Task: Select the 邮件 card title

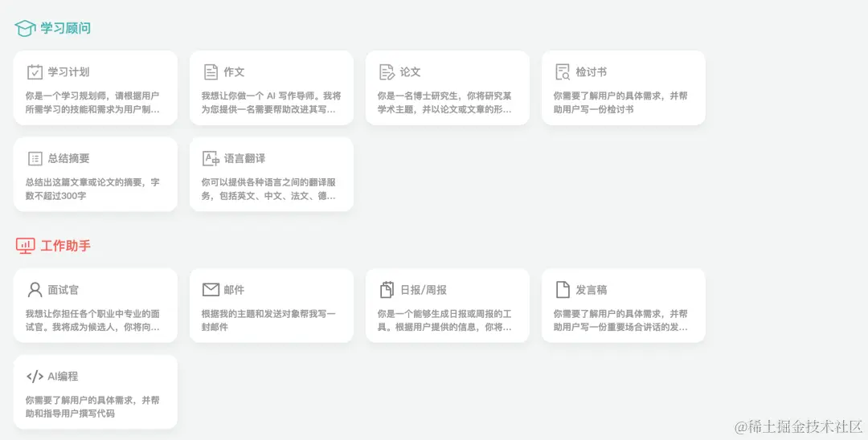Action: coord(234,290)
